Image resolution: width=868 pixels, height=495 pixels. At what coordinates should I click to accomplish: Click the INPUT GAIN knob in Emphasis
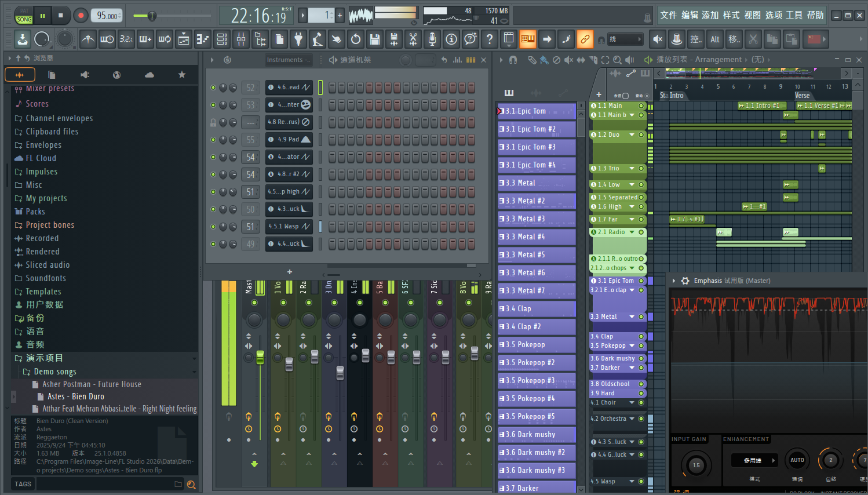coord(696,465)
